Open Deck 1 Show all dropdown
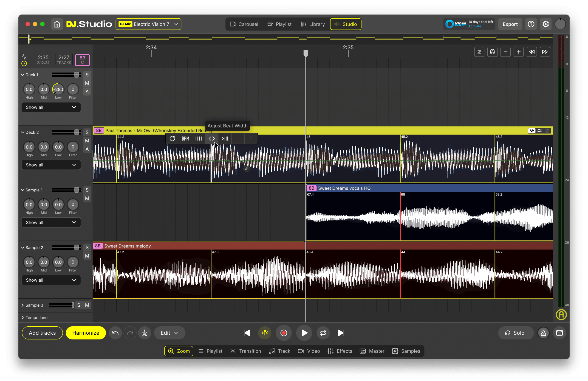Screen dimensions: 588x381 pyautogui.click(x=51, y=107)
